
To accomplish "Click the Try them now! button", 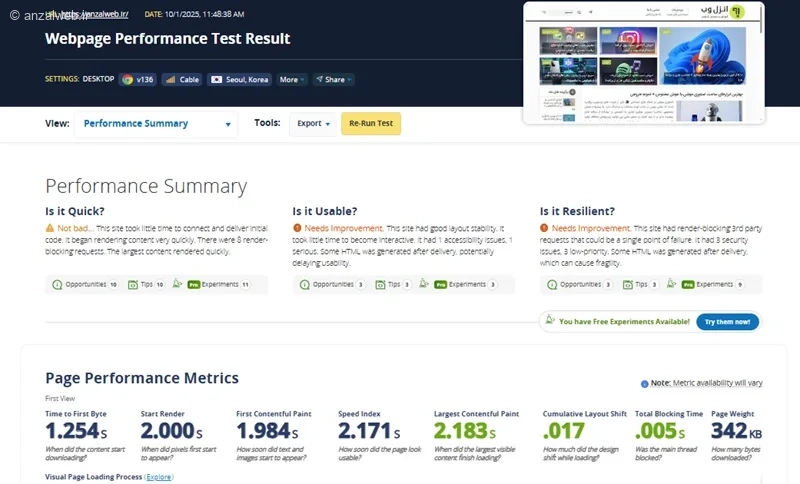I will tap(728, 322).
